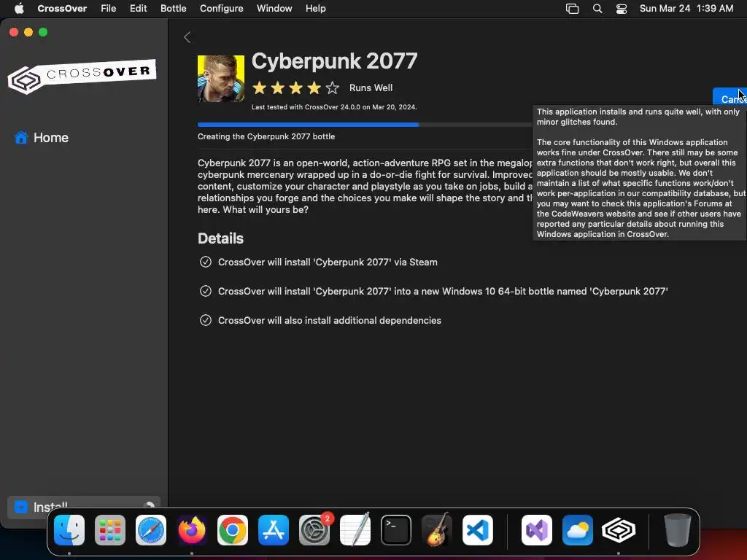The width and height of the screenshot is (747, 560).
Task: Go back using the left chevron arrow
Action: 187,37
